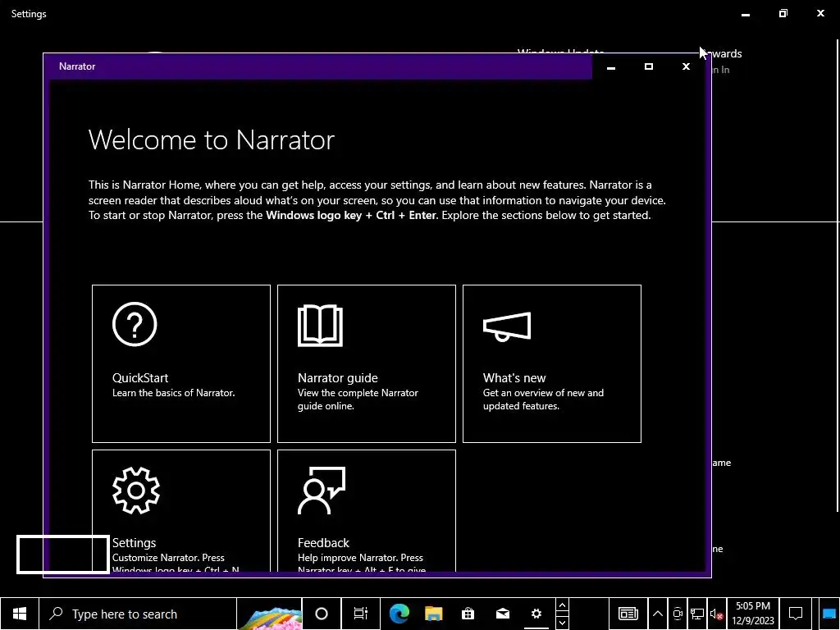Click the Settings gear icon in Narrator
Screen dimensions: 840x630
(x=136, y=491)
